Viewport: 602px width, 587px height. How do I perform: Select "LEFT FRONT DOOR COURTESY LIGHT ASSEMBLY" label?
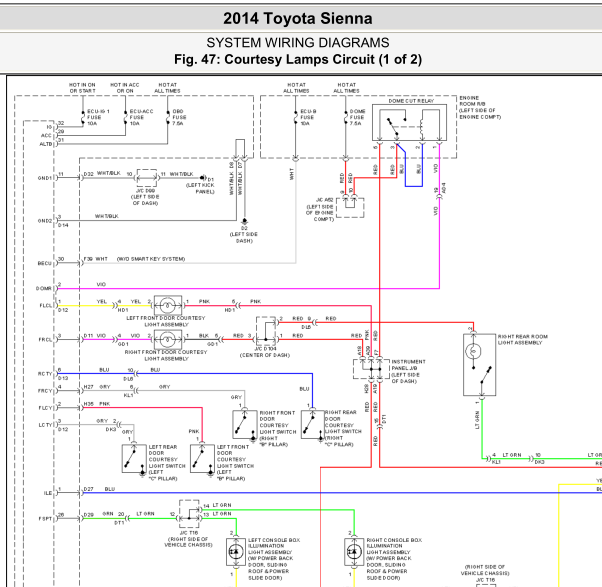[166, 321]
